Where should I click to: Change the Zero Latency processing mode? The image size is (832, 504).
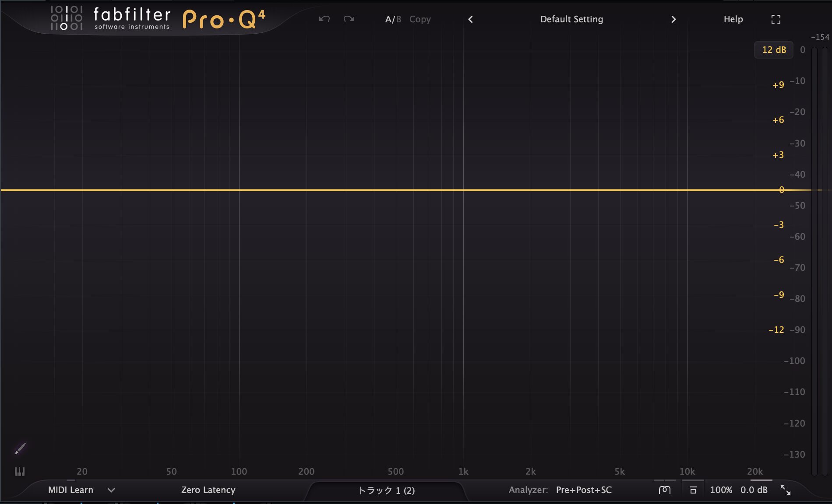coord(208,490)
